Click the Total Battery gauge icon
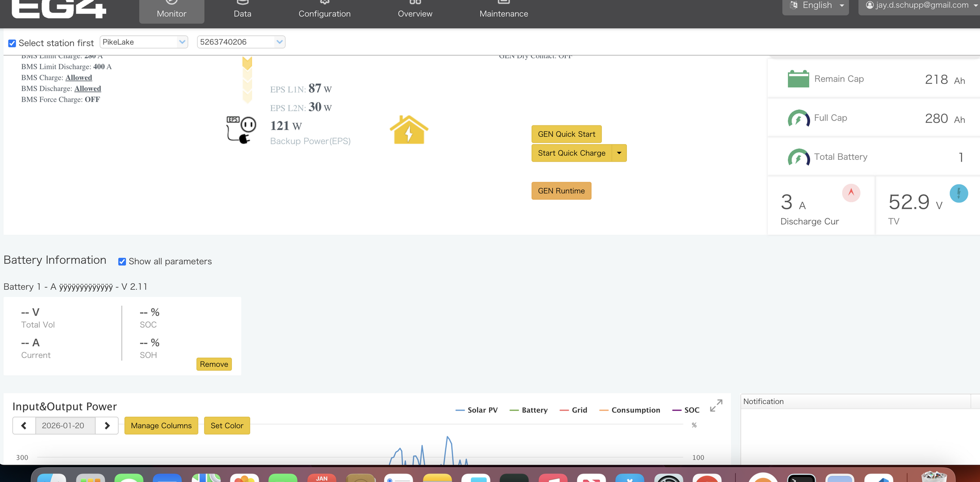This screenshot has width=980, height=482. [x=798, y=158]
